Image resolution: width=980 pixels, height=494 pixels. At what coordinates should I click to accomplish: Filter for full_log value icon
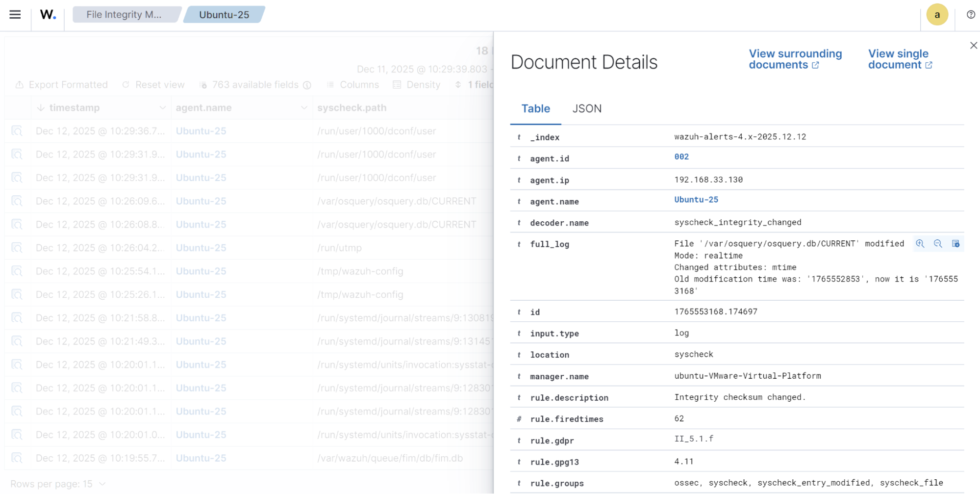click(x=920, y=244)
